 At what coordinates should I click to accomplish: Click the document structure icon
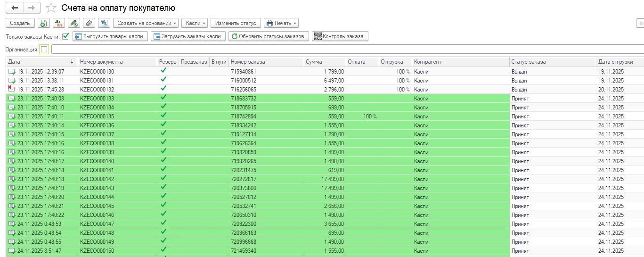pos(104,23)
